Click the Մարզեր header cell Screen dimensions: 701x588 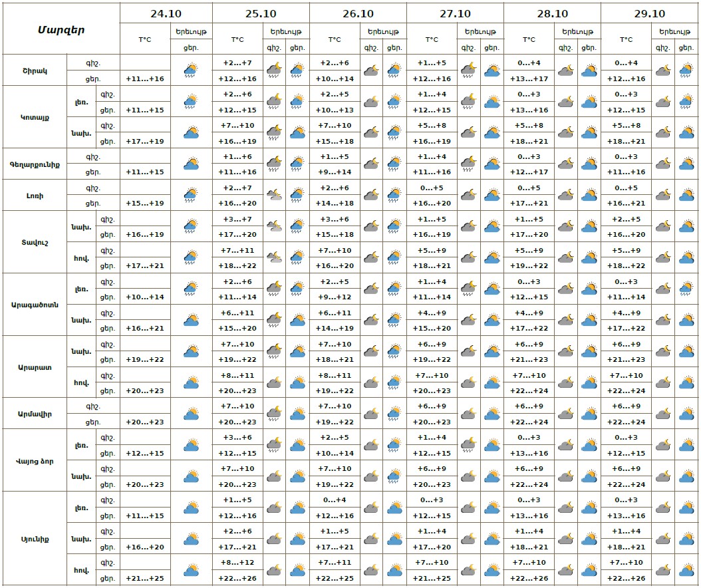(x=61, y=29)
